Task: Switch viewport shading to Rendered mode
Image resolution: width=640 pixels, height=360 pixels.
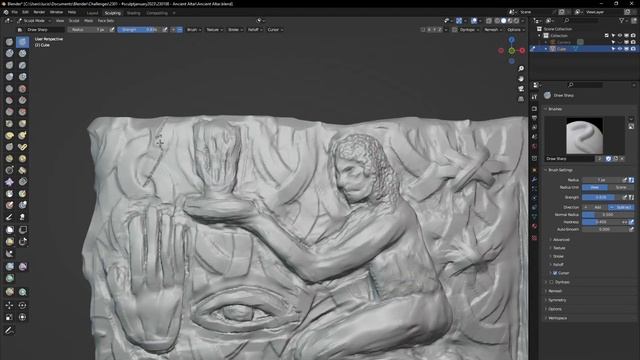Action: click(x=516, y=20)
